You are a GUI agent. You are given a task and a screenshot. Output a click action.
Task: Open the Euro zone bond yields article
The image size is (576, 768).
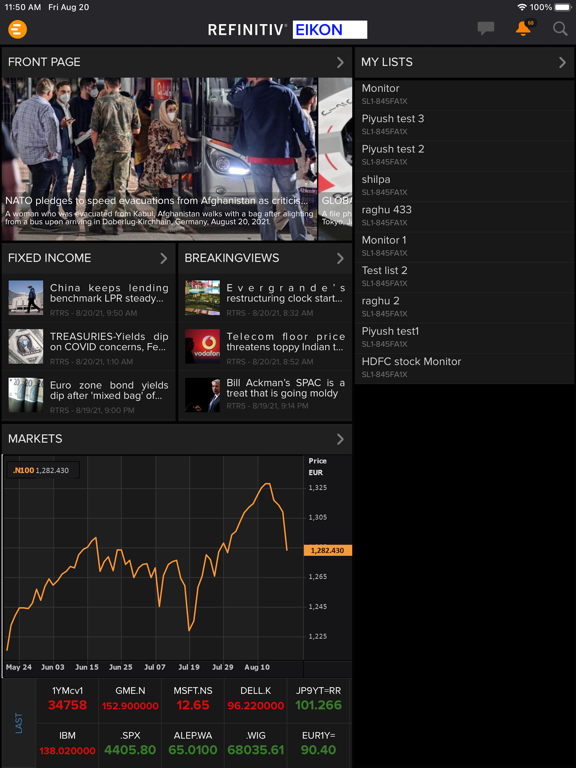89,396
